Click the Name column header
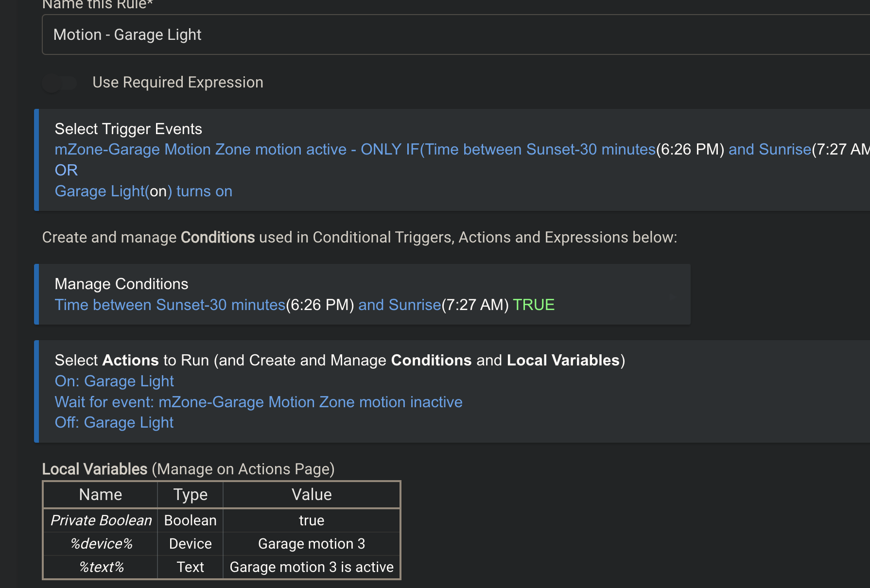 point(101,495)
